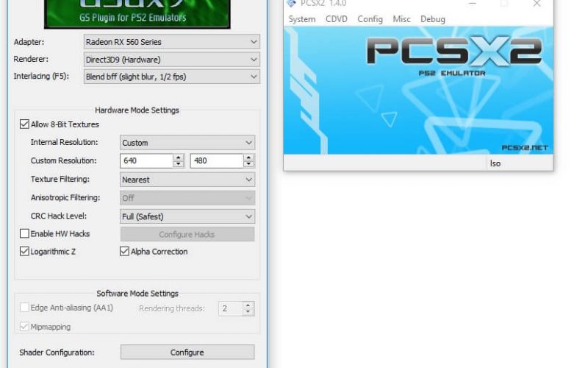588x368 pixels.
Task: Increase custom resolution height with up arrow
Action: point(248,158)
